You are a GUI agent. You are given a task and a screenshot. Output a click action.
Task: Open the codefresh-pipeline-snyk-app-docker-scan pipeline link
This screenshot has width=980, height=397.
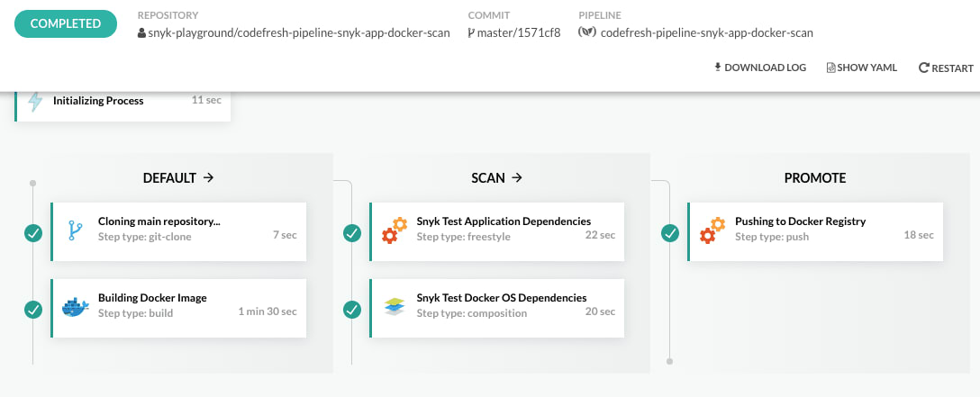tap(707, 33)
